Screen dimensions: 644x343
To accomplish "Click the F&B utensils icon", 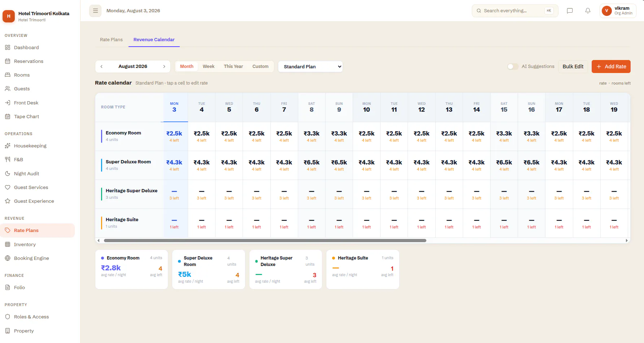I will coord(8,159).
